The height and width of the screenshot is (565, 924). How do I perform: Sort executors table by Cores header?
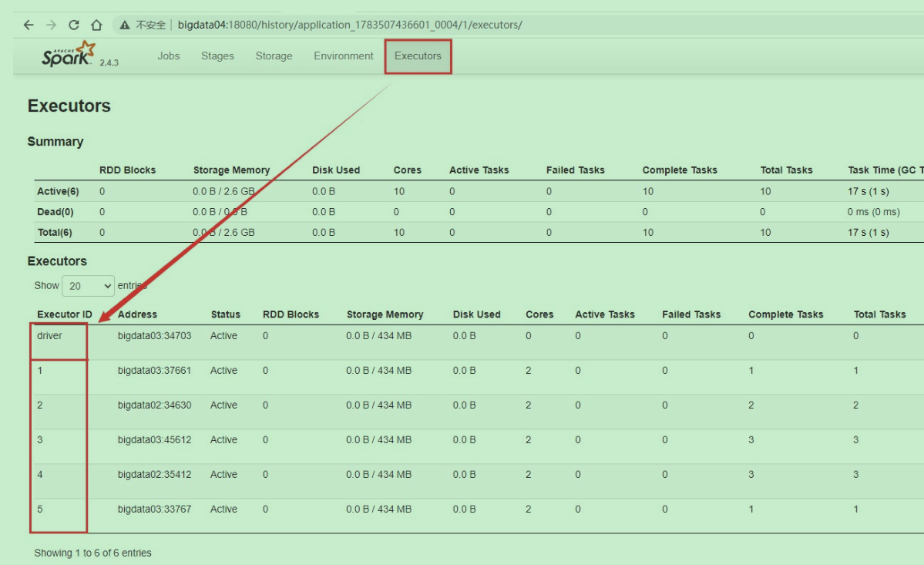click(x=539, y=314)
